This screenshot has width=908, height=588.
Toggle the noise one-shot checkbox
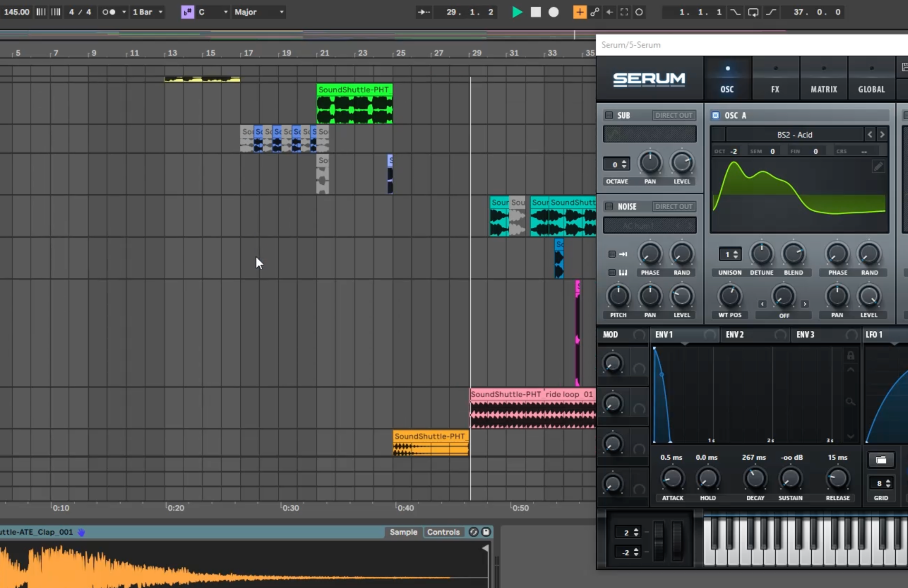pos(612,254)
